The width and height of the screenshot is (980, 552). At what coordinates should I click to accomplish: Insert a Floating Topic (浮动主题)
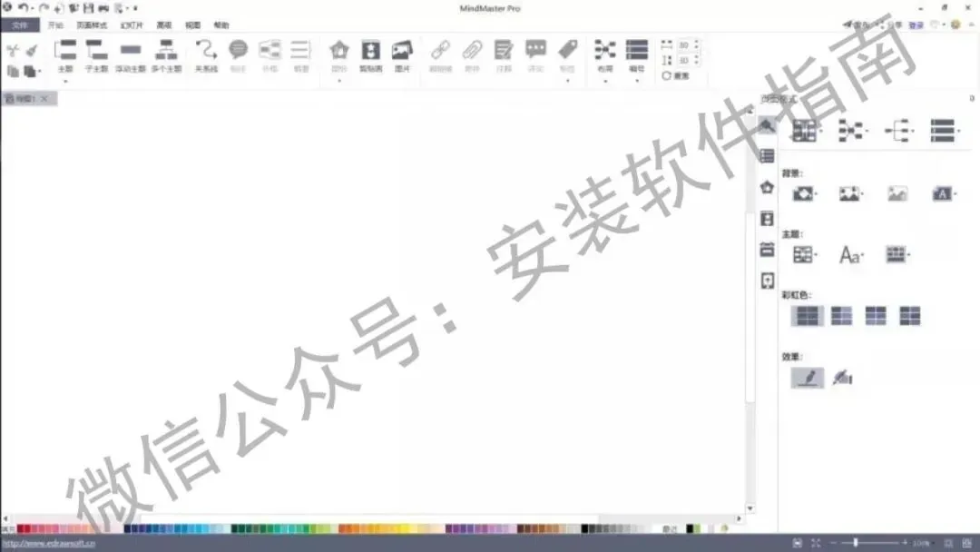131,55
